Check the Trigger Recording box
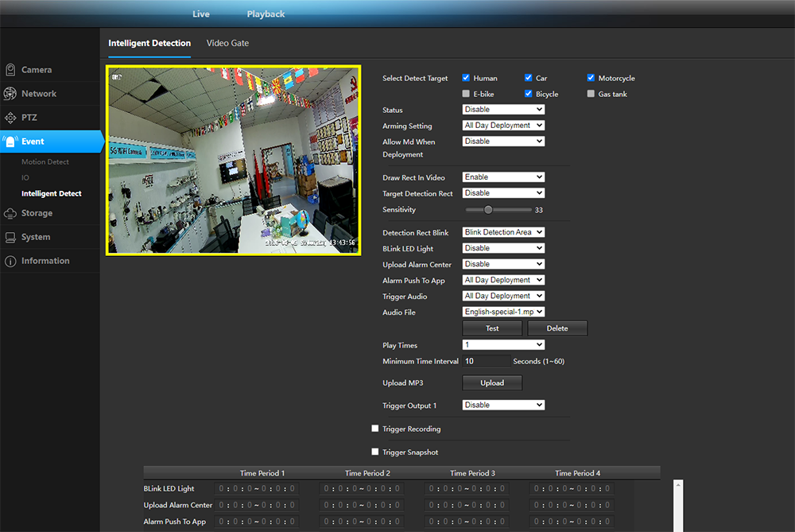This screenshot has width=795, height=532. [375, 429]
